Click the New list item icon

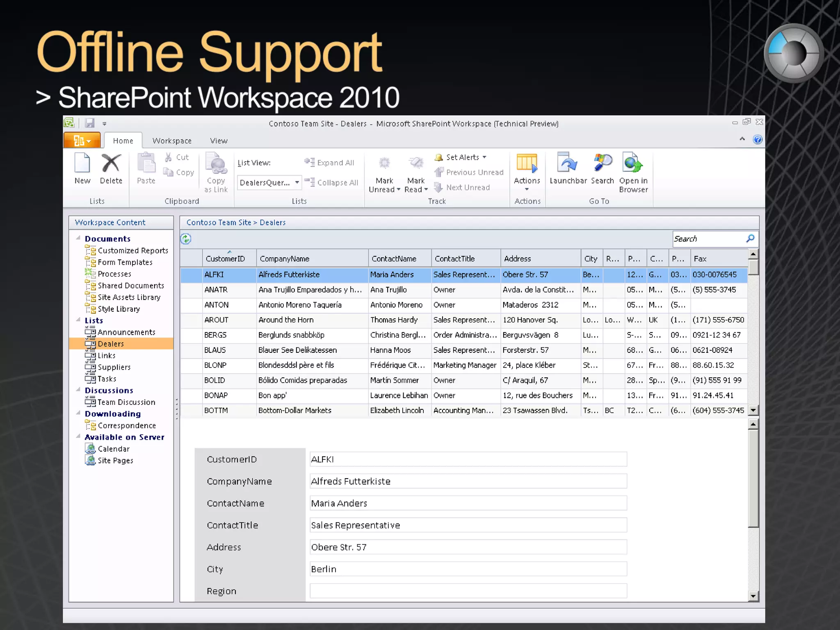coord(82,164)
